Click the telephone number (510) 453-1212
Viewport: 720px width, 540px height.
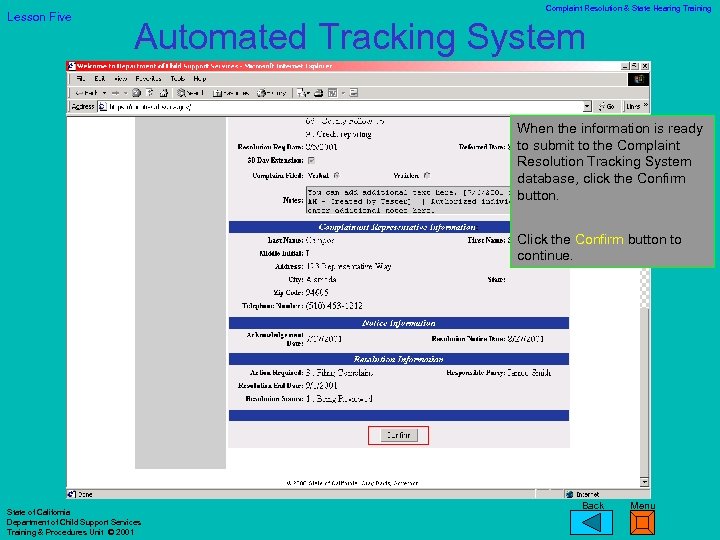[x=334, y=305]
